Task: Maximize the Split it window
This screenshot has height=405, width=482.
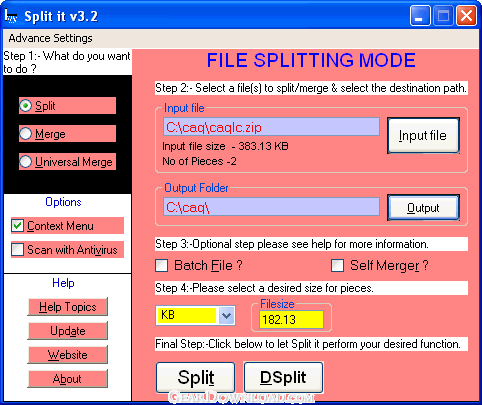Action: tap(443, 16)
